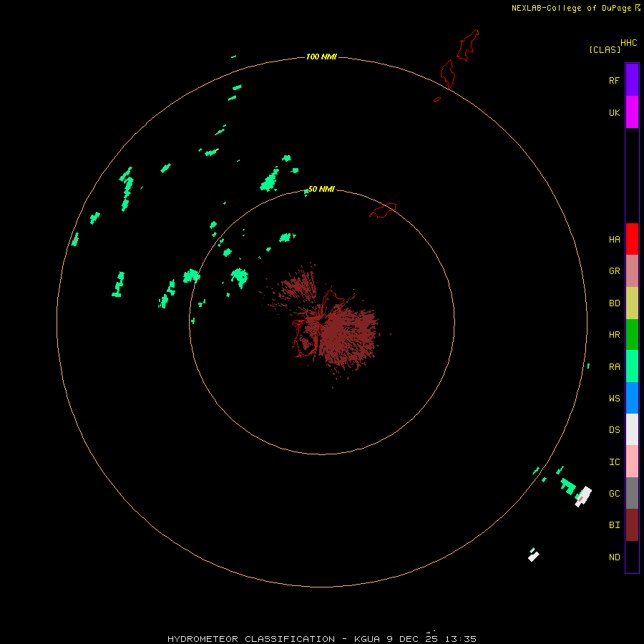Click the DS white legend swatch
This screenshot has width=644, height=644.
[632, 429]
